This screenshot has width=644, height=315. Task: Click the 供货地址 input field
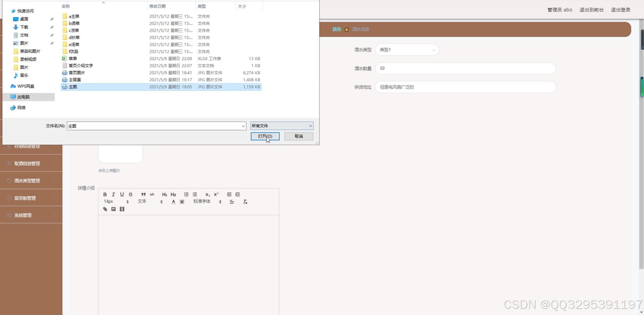[466, 87]
